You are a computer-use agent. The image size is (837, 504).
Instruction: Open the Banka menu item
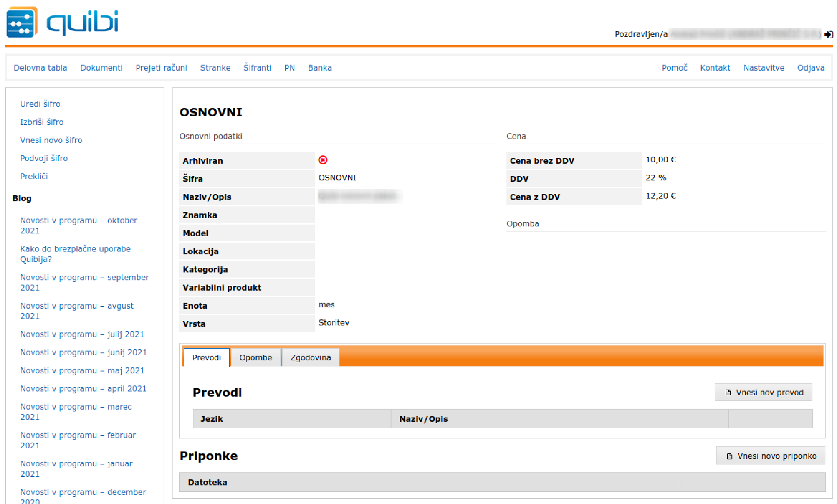(319, 68)
